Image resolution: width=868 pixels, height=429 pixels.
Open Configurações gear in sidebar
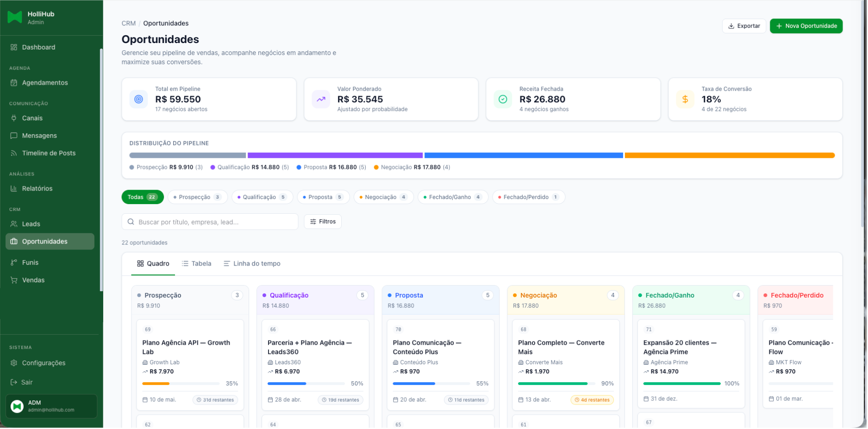[x=44, y=363]
